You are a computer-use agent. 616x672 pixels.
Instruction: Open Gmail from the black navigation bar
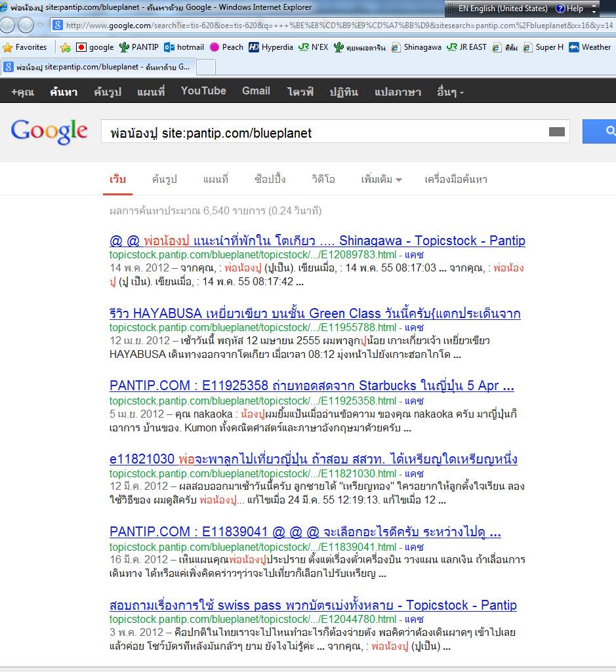pos(256,91)
